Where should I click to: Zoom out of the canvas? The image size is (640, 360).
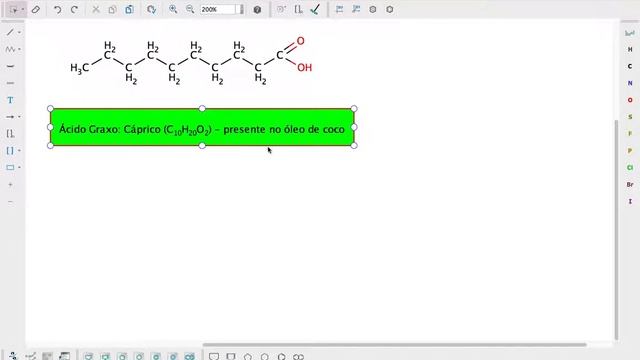[x=190, y=9]
